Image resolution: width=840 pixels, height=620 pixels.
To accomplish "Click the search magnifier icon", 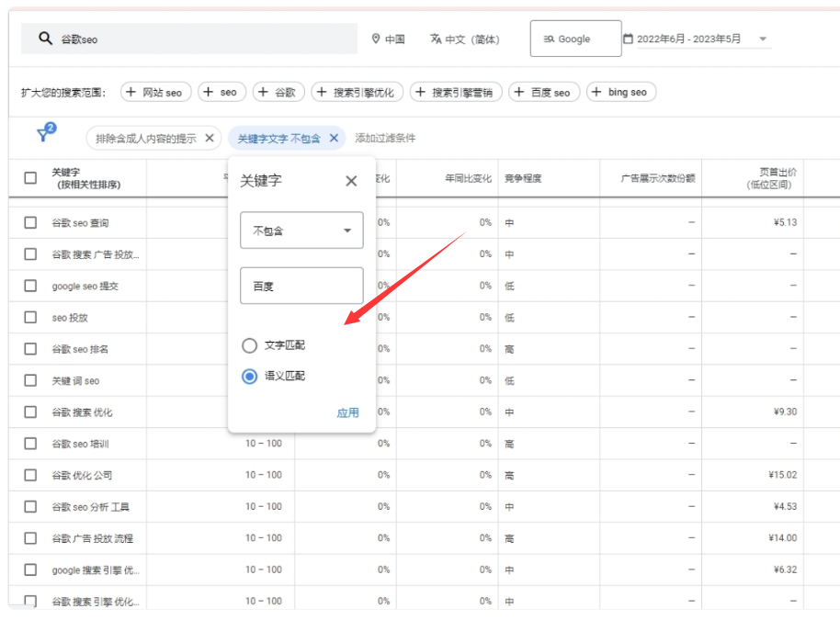I will 44,39.
